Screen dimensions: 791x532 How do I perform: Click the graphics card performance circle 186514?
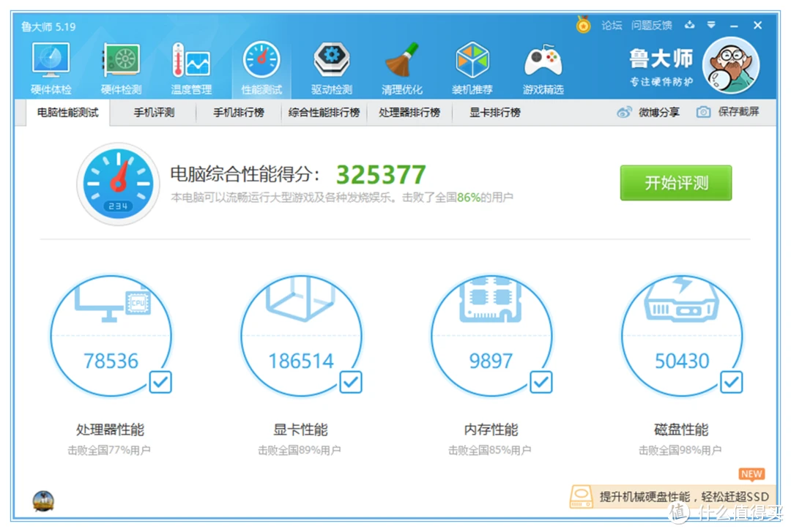click(x=301, y=335)
